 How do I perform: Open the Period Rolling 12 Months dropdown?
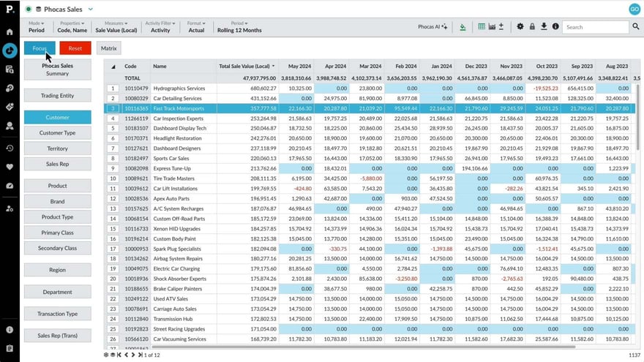[239, 27]
